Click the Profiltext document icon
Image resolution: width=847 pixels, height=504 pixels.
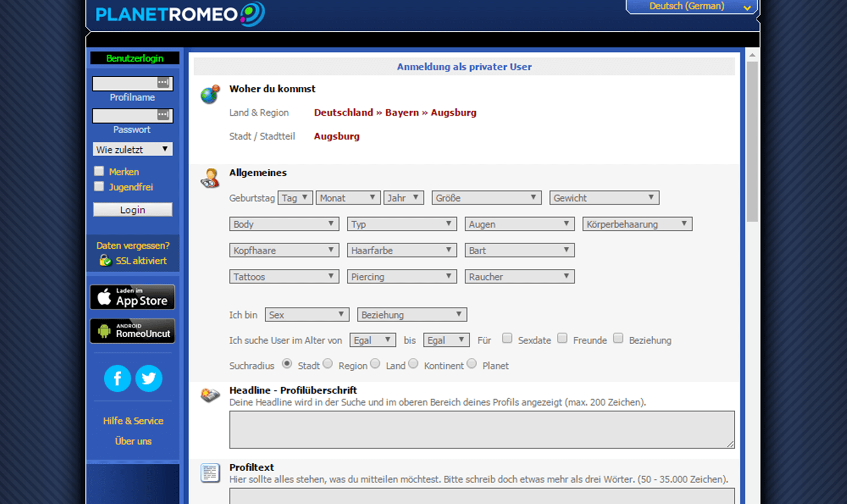(210, 473)
